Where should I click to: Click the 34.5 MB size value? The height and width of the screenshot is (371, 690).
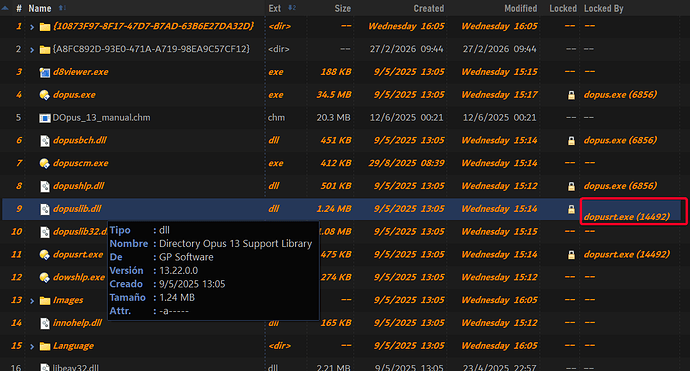334,95
